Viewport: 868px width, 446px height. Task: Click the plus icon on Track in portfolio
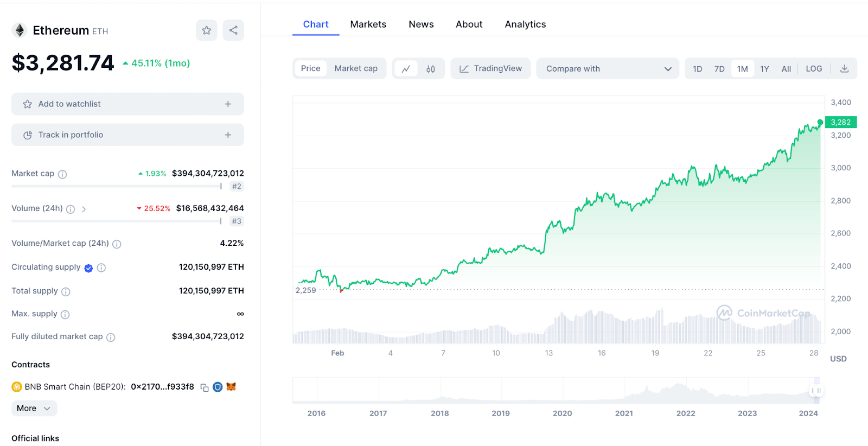pyautogui.click(x=228, y=135)
